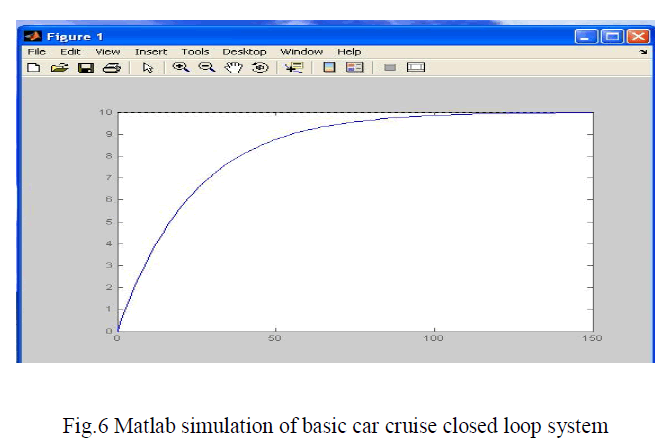Hide plot tools via toolbar icon
The width and height of the screenshot is (665, 442).
(390, 68)
